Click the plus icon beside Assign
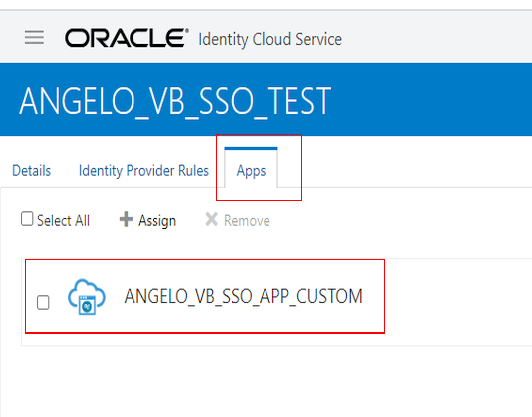532x417 pixels. point(127,220)
